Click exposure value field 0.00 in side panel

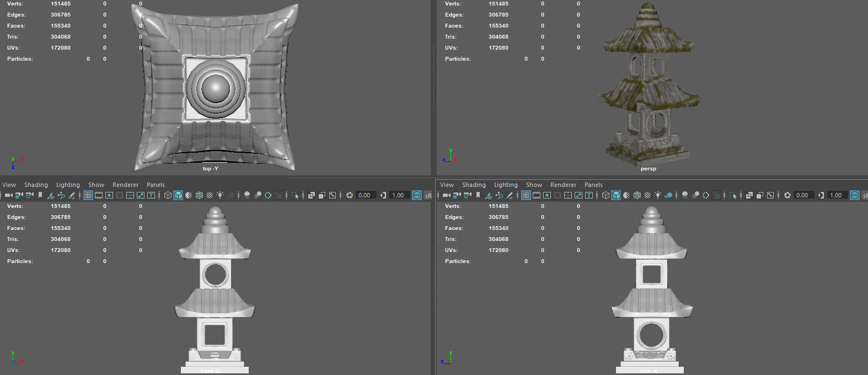805,195
